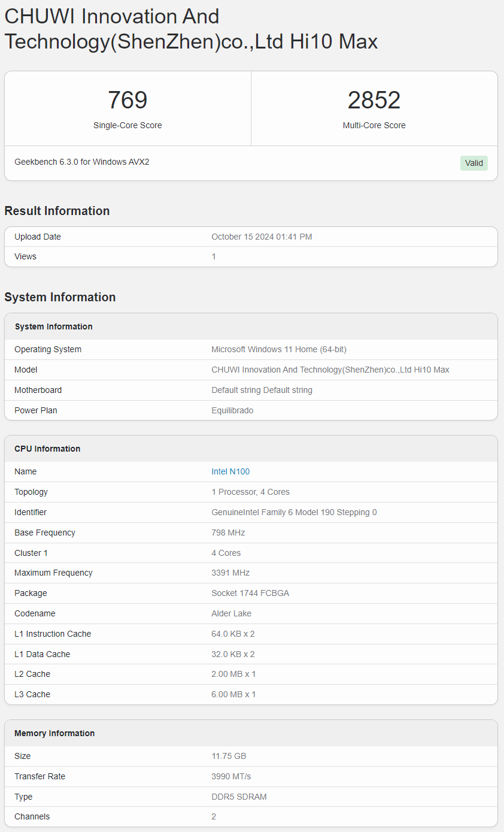Select the 769 single-core score value

[x=127, y=100]
